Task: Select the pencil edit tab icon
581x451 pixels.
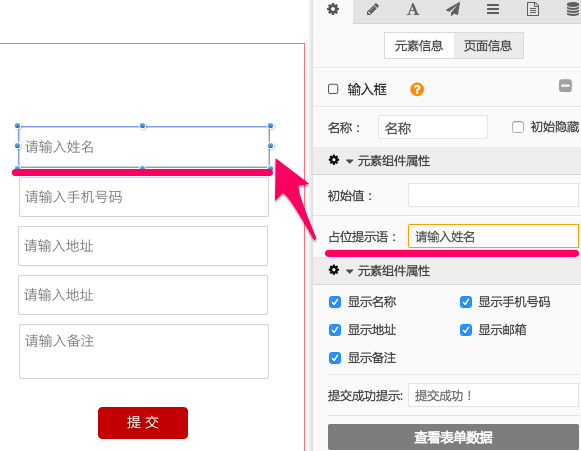Action: pos(373,9)
